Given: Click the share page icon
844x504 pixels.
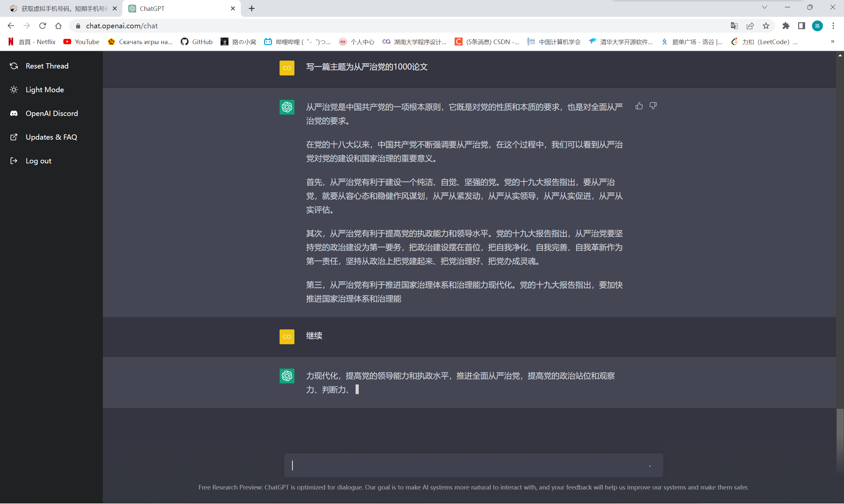Looking at the screenshot, I should [x=750, y=26].
